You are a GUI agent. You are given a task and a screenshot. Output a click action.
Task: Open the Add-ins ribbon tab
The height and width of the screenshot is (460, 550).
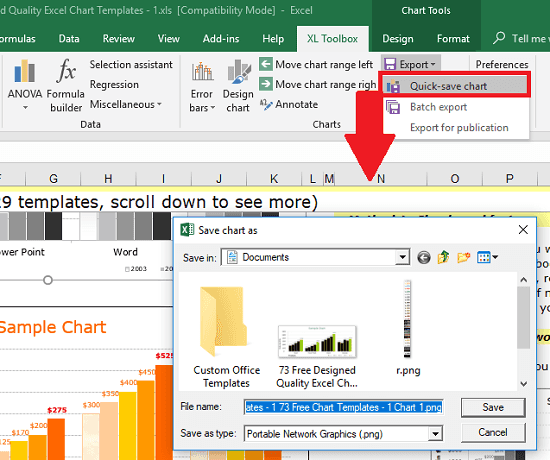[x=221, y=39]
